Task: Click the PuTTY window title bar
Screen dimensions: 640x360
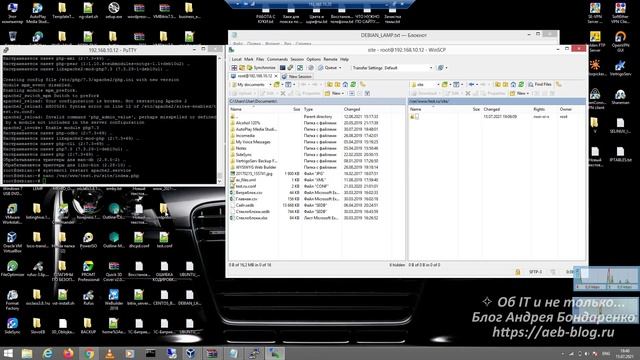Action: click(112, 50)
